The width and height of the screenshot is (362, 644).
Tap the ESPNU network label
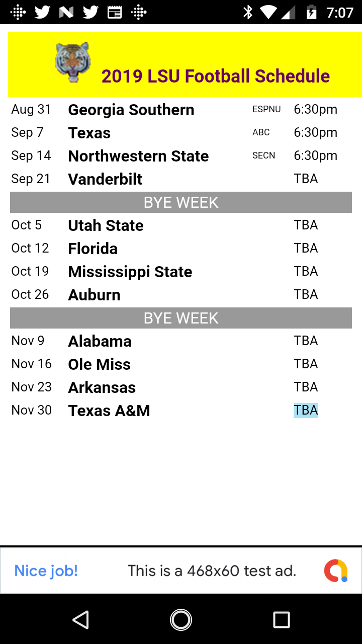266,110
